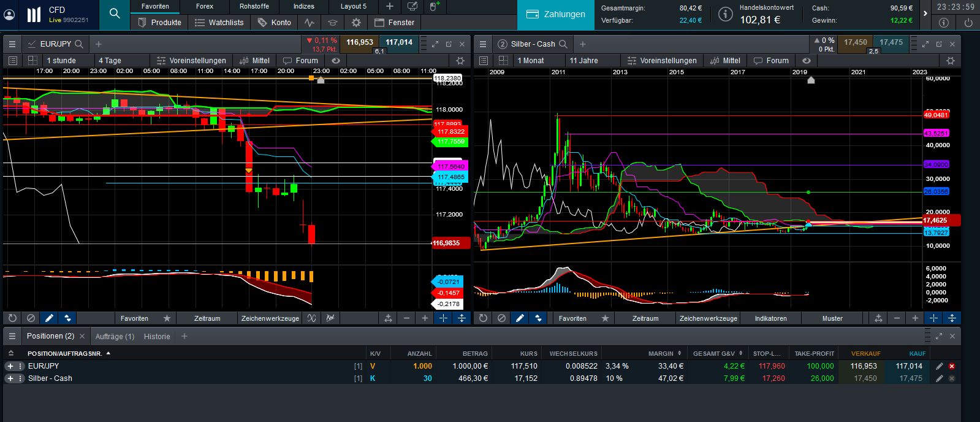Image resolution: width=980 pixels, height=422 pixels.
Task: Click the red 49,0481 price level label
Action: coord(935,115)
